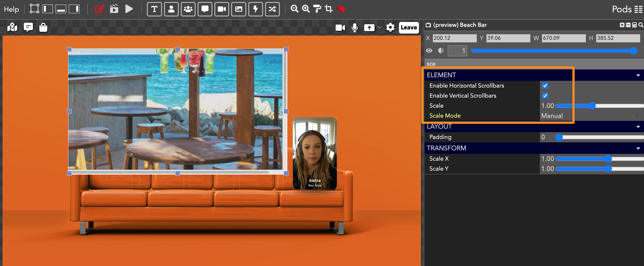Click the Leave button
Screen dimensions: 644x266
409,27
